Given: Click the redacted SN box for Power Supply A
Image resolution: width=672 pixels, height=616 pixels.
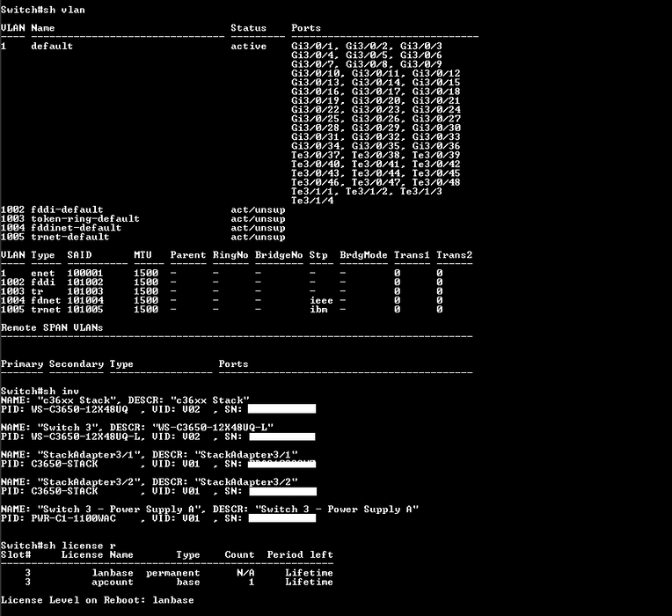Looking at the screenshot, I should point(282,518).
